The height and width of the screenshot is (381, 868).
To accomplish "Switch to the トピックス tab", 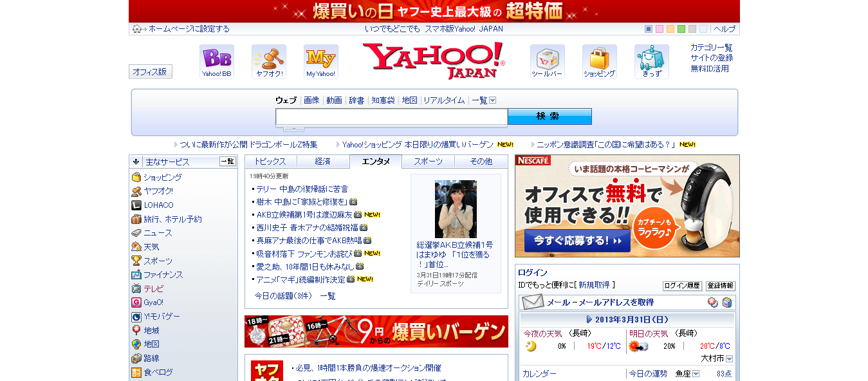I will click(271, 162).
